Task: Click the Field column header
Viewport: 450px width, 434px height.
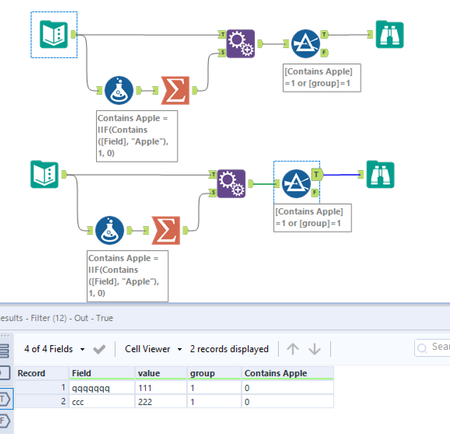Action: (102, 373)
